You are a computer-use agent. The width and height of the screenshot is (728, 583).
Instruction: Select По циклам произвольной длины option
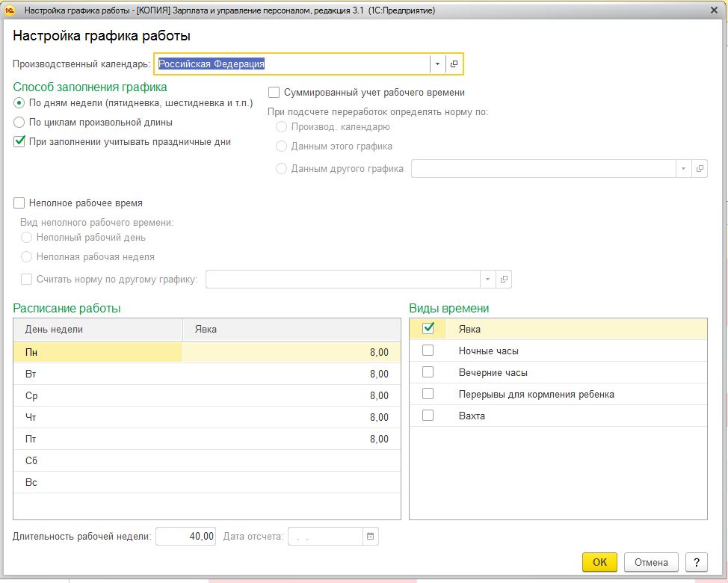(x=19, y=123)
